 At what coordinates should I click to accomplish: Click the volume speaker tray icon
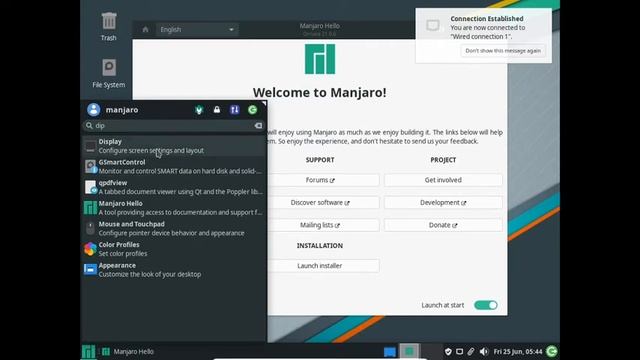click(x=484, y=351)
